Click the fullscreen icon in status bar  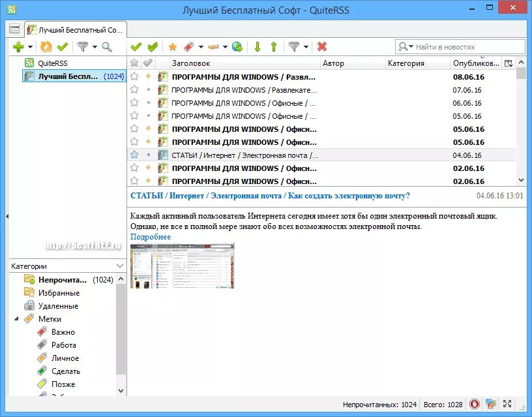tap(507, 404)
